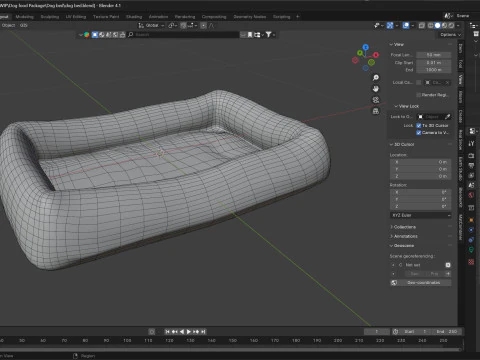This screenshot has width=480, height=360.
Task: Switch to the Sculpting workspace tab
Action: click(x=50, y=17)
